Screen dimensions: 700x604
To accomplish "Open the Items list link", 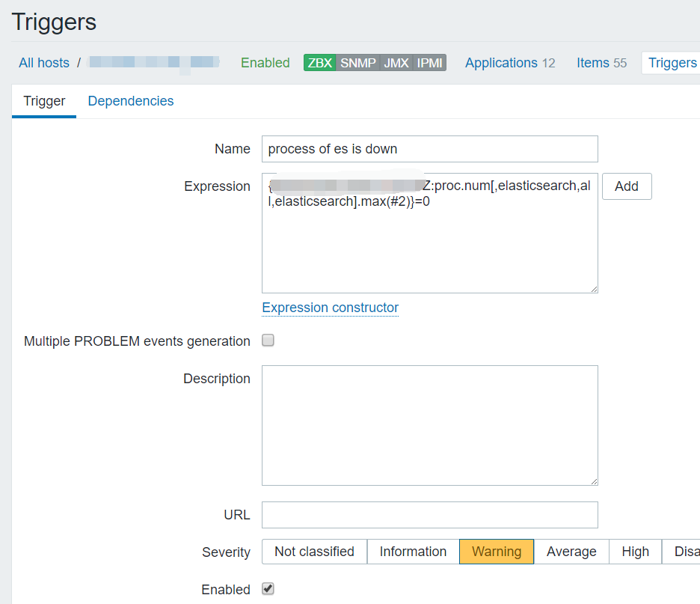I will (x=593, y=63).
